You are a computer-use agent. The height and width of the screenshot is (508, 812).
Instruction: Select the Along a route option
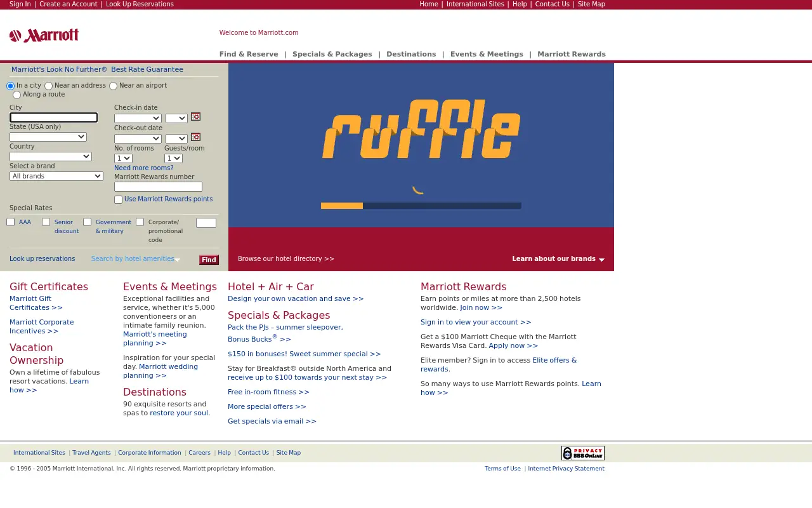click(17, 95)
